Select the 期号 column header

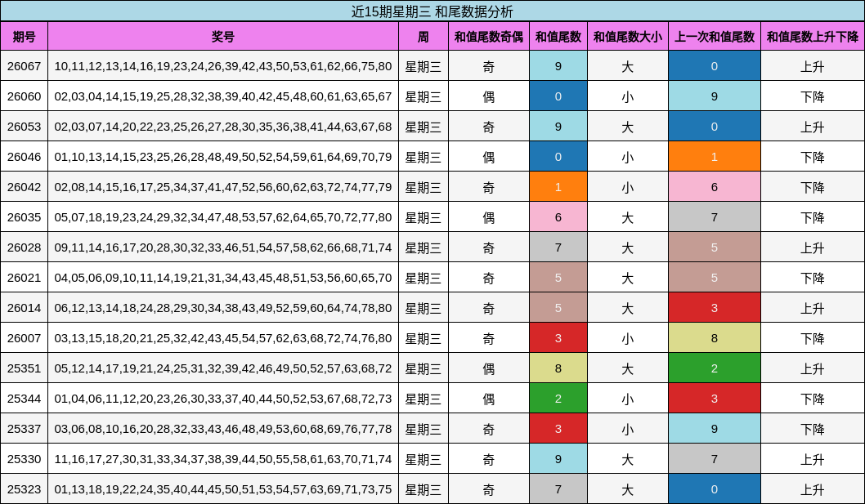pyautogui.click(x=25, y=36)
